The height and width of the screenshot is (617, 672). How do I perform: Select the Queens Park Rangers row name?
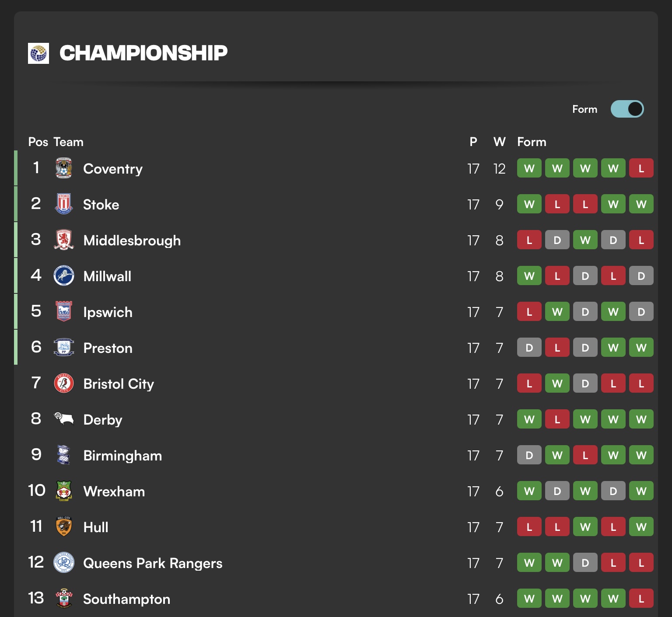153,563
